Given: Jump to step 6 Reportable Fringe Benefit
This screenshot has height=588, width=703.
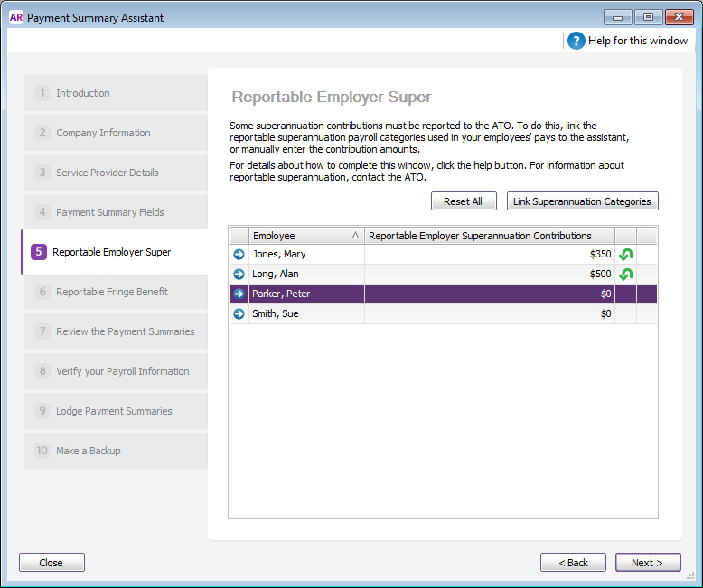Looking at the screenshot, I should tap(116, 292).
